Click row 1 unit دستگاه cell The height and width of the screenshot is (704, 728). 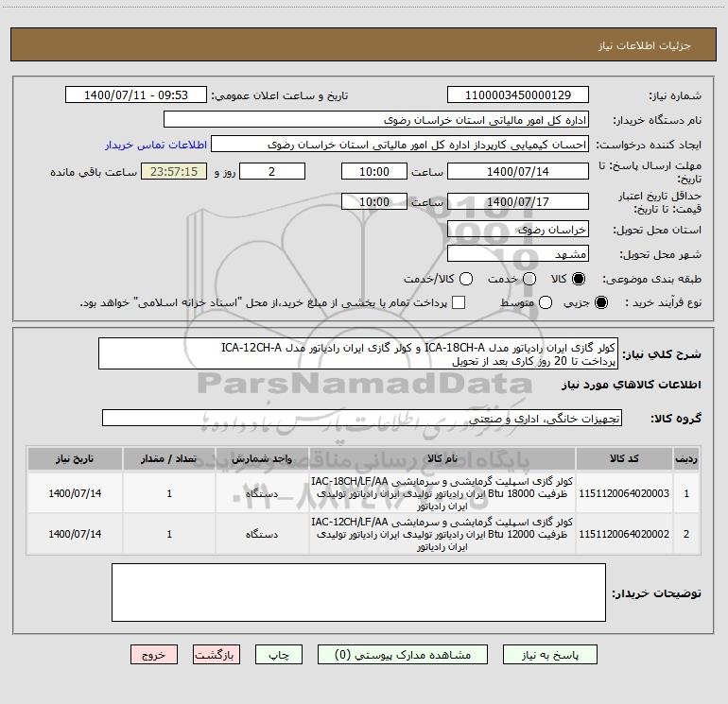coord(262,493)
